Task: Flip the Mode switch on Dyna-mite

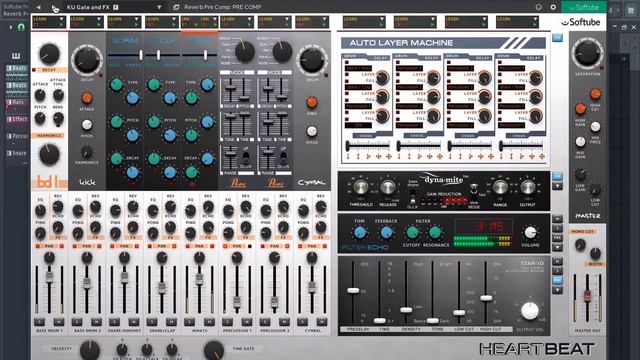Action: [474, 192]
